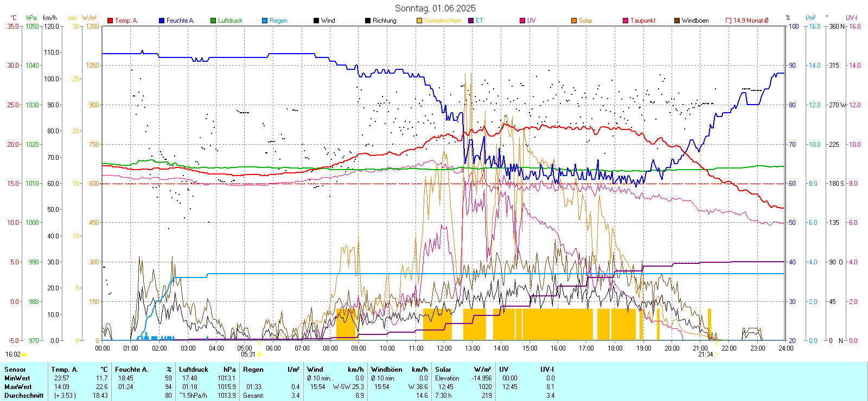This screenshot has width=868, height=401.
Task: Click the sunset icon next to 21:34
Action: click(717, 354)
